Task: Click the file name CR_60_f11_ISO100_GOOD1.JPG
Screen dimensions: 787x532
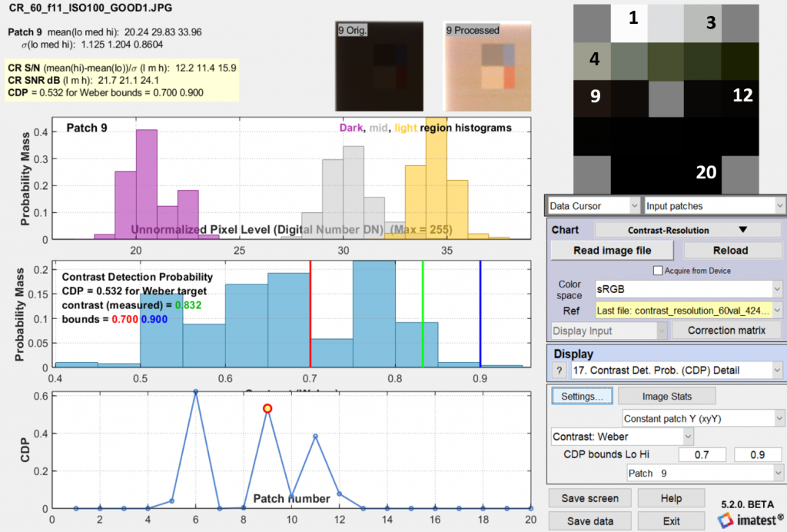Action: (x=91, y=8)
